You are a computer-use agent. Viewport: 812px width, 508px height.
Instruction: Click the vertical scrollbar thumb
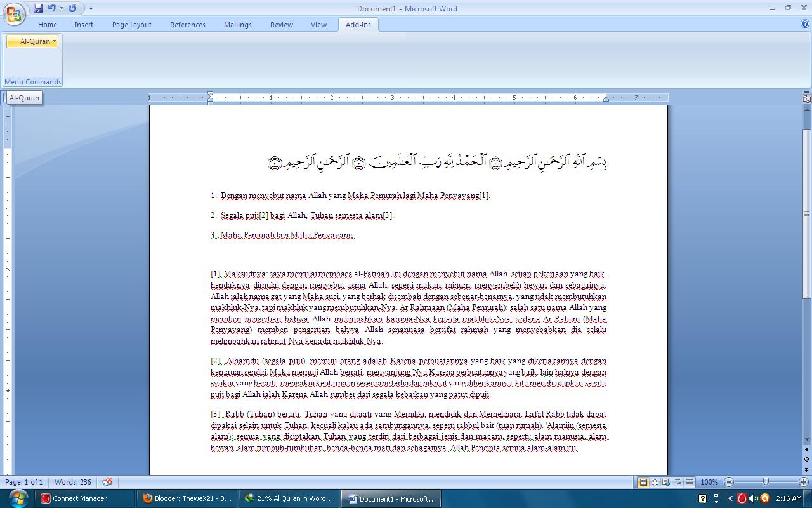click(807, 213)
